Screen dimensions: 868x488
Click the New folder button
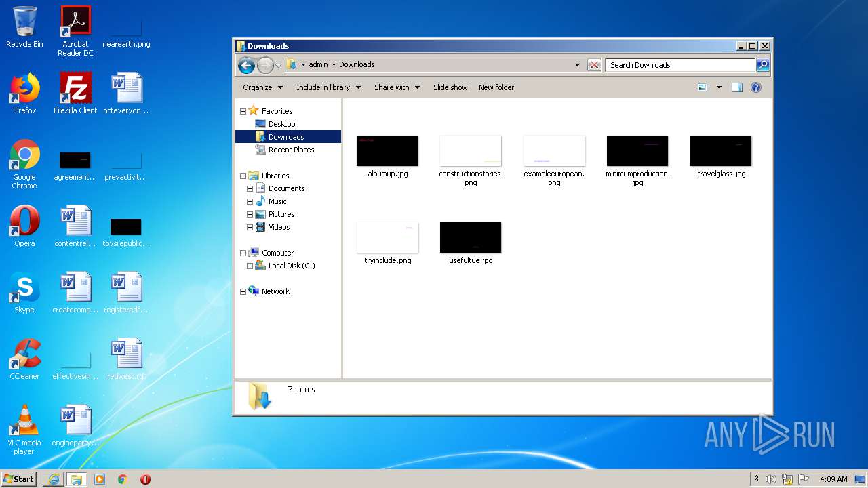[496, 87]
